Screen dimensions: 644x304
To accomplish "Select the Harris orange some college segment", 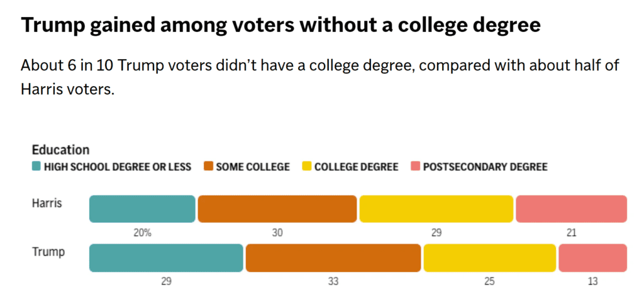I will point(277,209).
